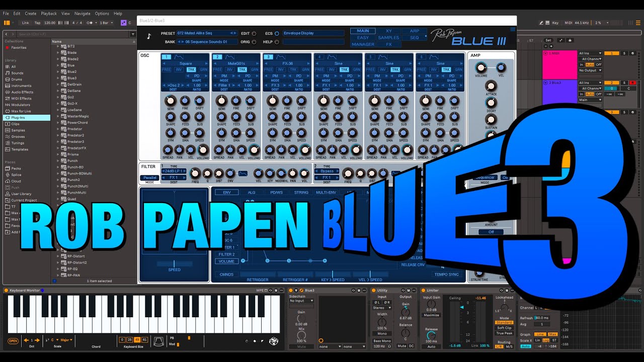Select keyboard size 61

coord(145,340)
